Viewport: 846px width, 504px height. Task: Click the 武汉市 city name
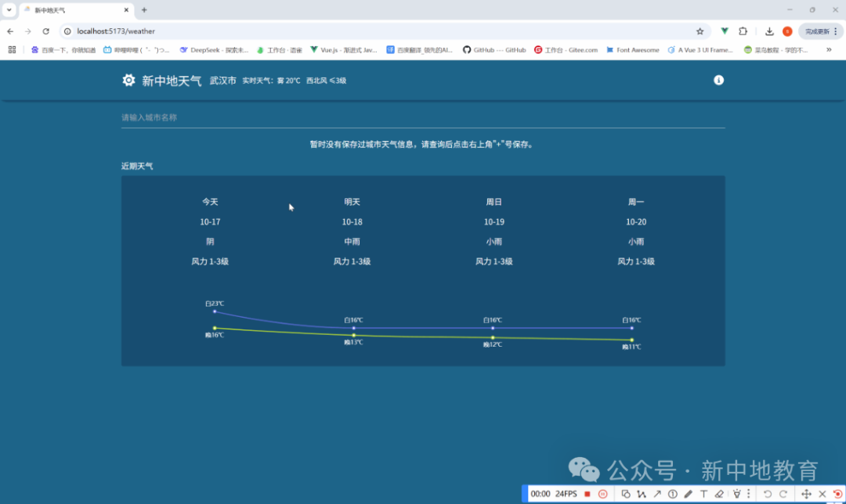pos(222,81)
